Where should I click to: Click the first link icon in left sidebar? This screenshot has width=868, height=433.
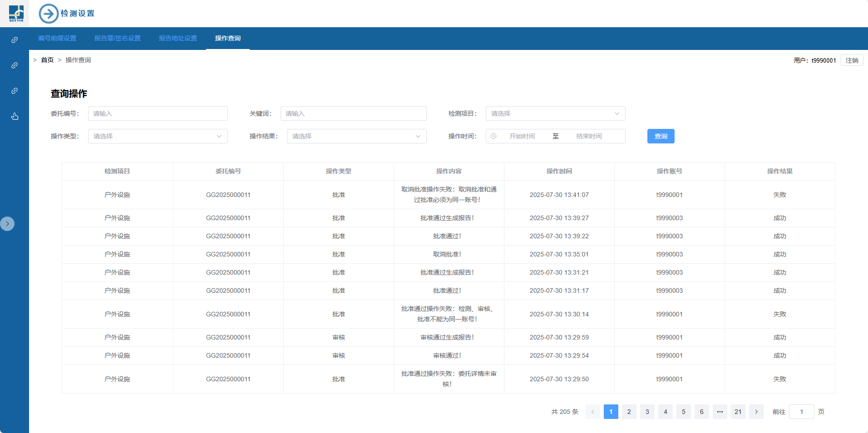(15, 40)
